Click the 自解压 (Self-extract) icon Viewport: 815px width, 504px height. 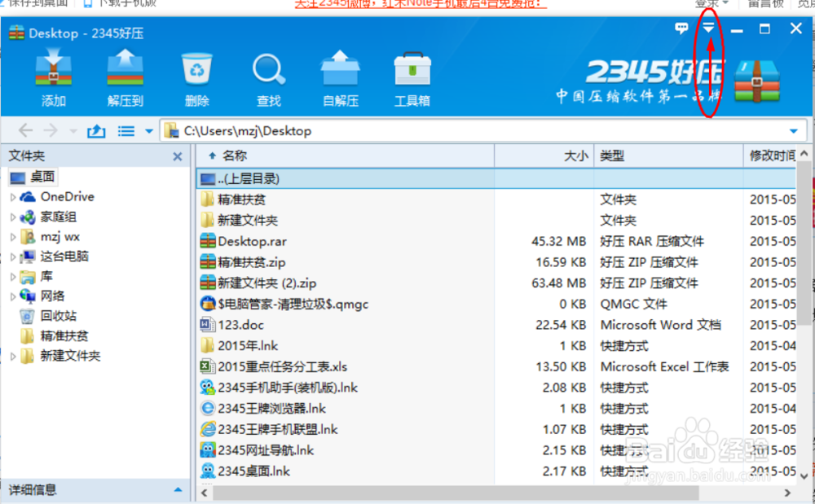click(x=340, y=68)
